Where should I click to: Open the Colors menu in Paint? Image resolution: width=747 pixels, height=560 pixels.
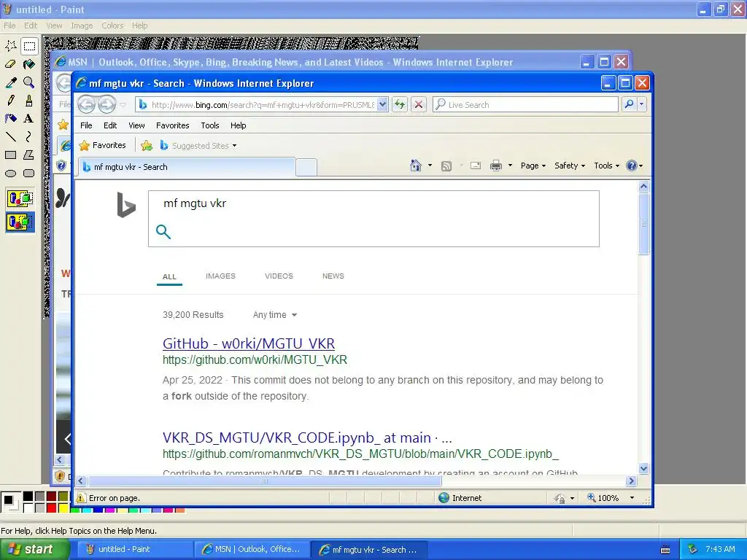(112, 26)
